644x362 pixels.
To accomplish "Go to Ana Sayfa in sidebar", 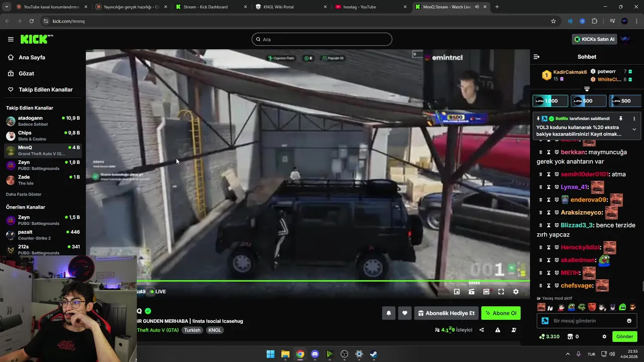I will click(x=32, y=57).
